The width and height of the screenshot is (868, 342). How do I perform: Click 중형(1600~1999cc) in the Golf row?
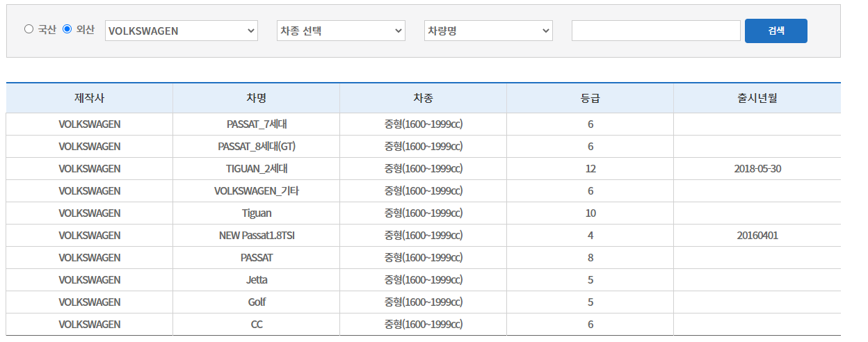click(x=424, y=302)
